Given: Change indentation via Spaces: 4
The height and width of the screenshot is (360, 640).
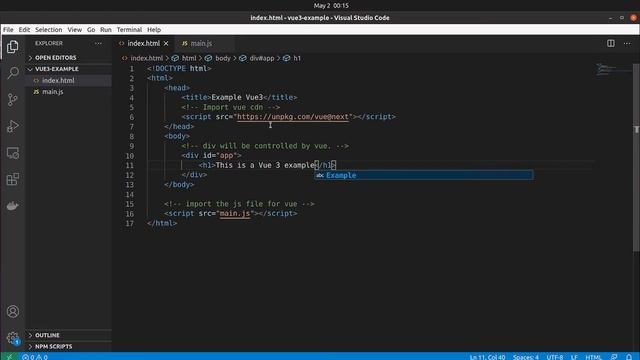Looking at the screenshot, I should 526,357.
